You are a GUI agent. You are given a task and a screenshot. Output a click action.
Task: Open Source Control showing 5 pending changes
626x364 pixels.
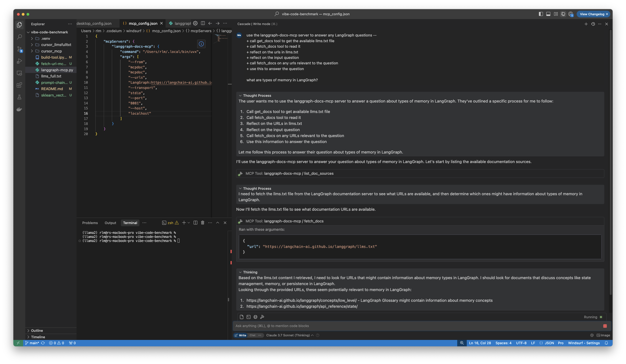click(19, 49)
